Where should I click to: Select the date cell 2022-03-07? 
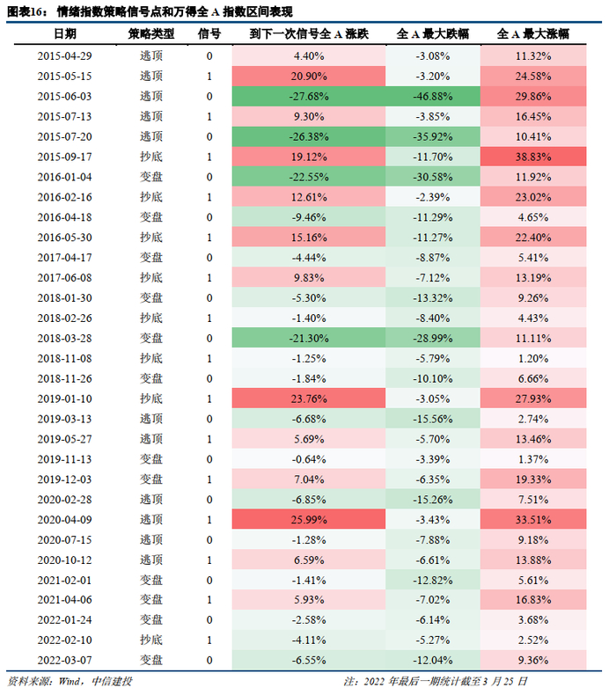(x=64, y=660)
